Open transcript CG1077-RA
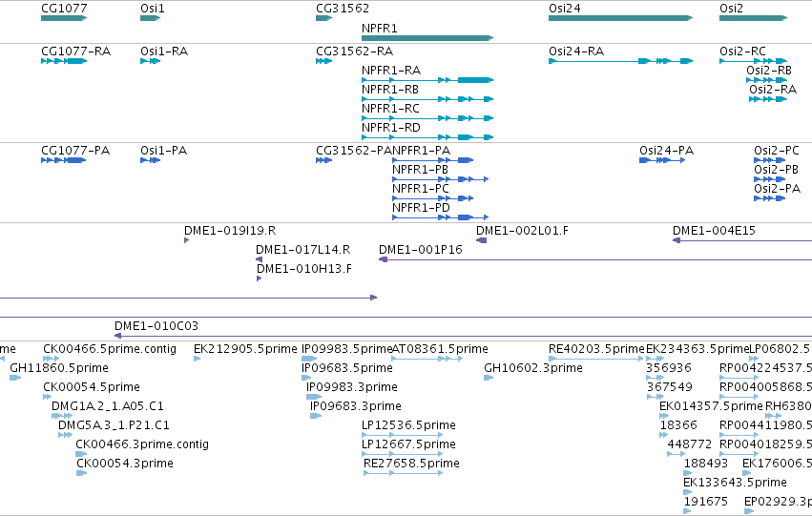This screenshot has width=812, height=516. click(x=75, y=52)
